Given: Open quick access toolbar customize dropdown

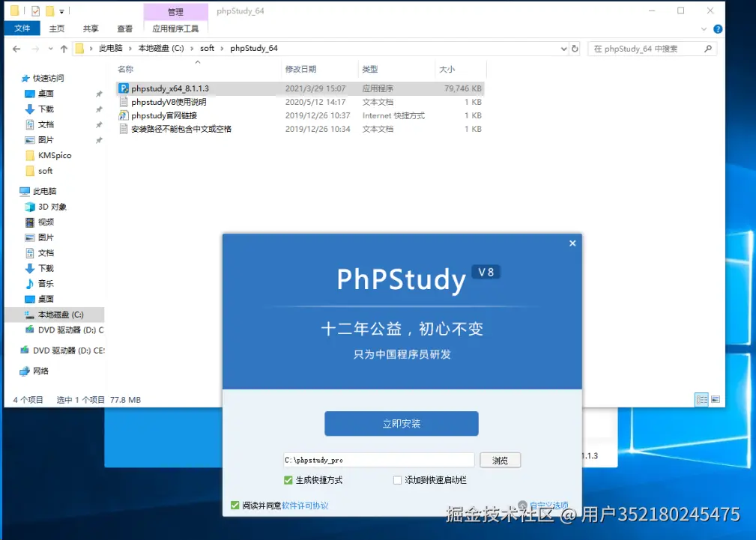Looking at the screenshot, I should pyautogui.click(x=61, y=11).
